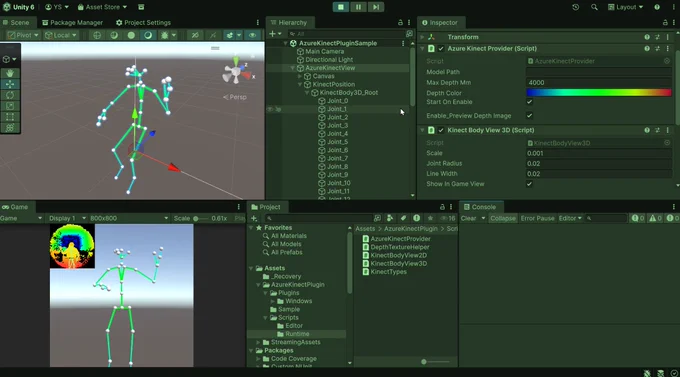
Task: Collapse KinectBody3D_Root in Hierarchy
Action: pyautogui.click(x=307, y=93)
